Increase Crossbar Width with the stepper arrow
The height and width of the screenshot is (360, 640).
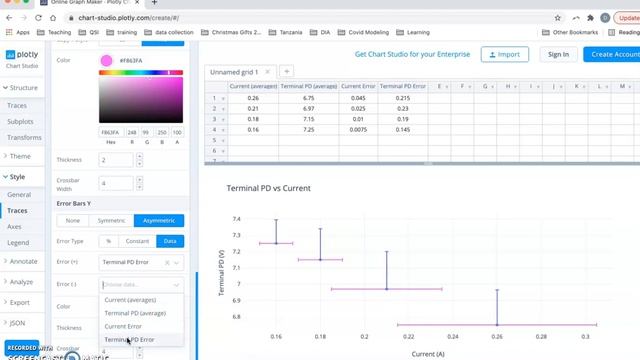point(140,180)
